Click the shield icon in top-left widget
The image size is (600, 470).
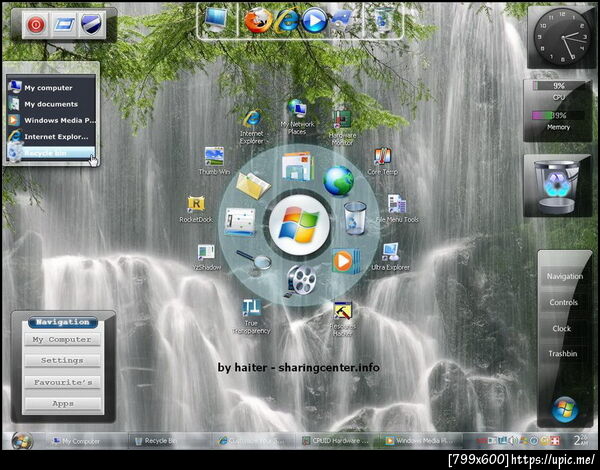tap(91, 25)
